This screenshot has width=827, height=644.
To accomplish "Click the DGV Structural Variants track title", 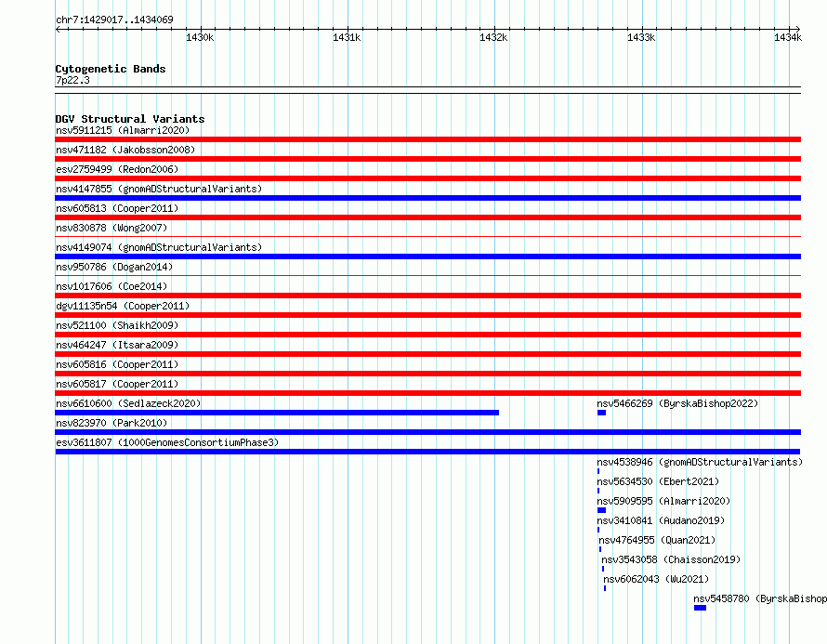I will (130, 119).
